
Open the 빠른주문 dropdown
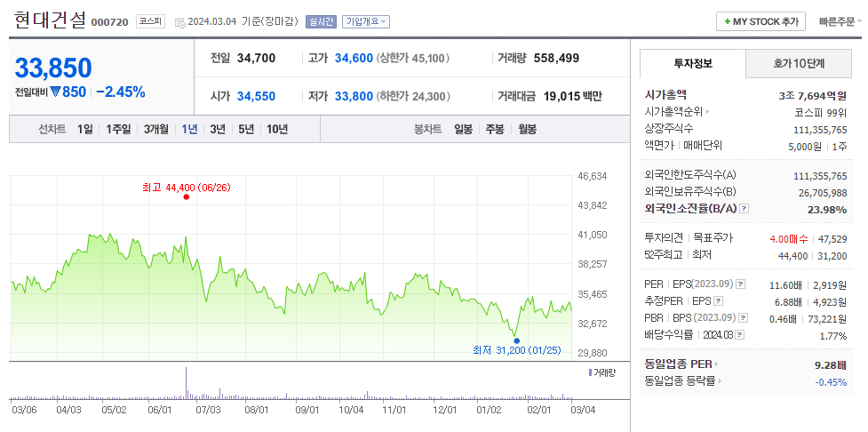pos(840,22)
